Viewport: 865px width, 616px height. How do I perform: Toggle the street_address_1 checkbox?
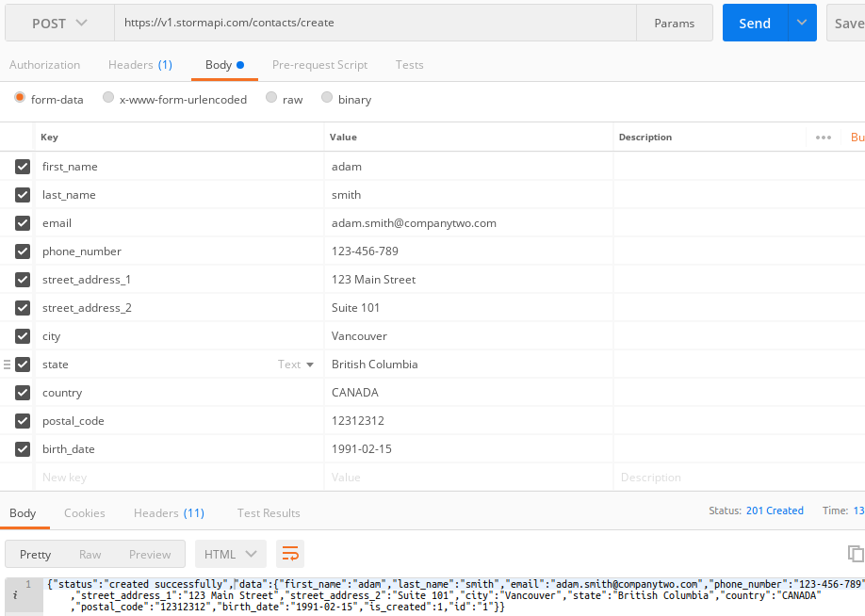[x=23, y=280]
